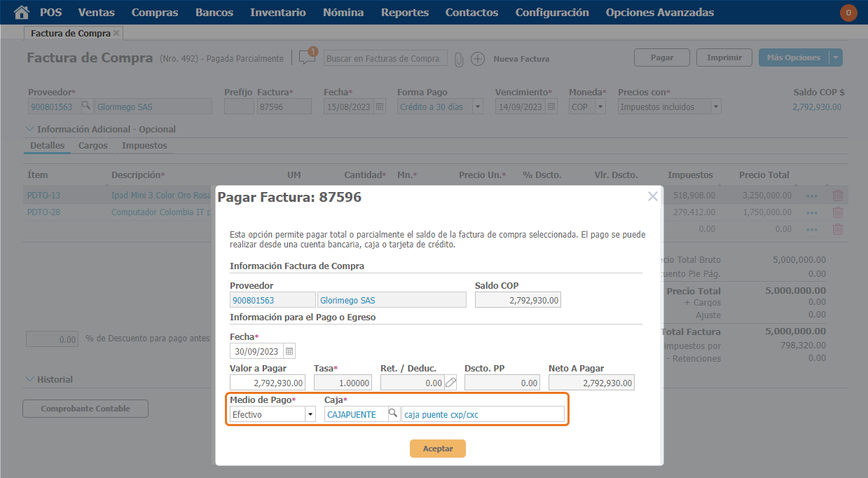
Task: Open the comments notification icon
Action: click(x=307, y=58)
